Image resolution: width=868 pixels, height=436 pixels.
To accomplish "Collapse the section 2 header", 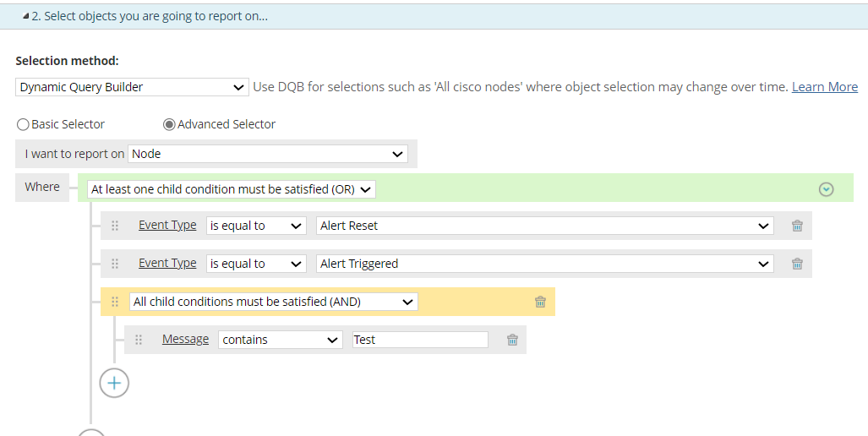I will click(26, 16).
